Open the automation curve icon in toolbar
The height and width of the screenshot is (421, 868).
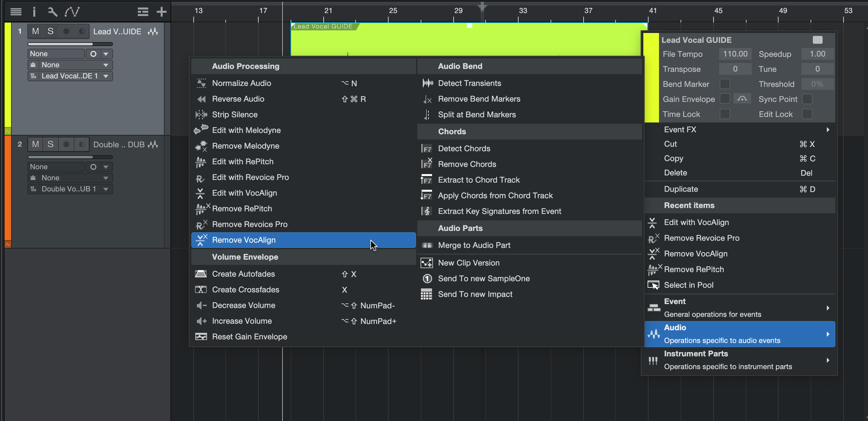point(72,11)
